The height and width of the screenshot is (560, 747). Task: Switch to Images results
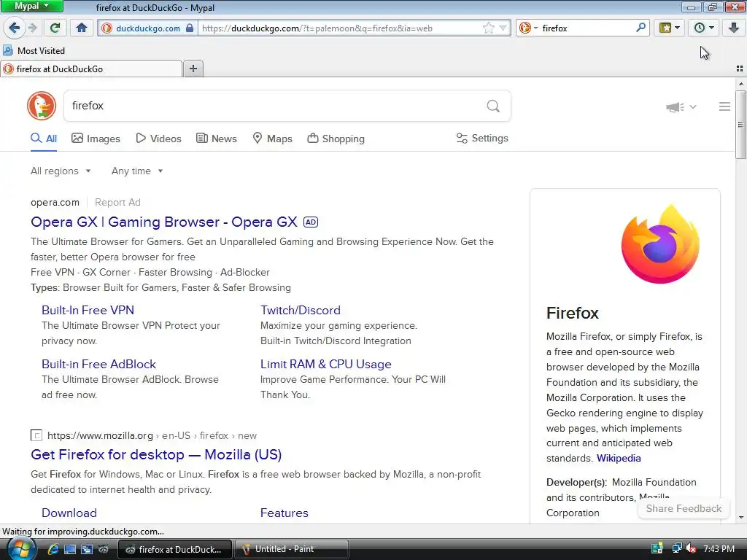pos(96,139)
